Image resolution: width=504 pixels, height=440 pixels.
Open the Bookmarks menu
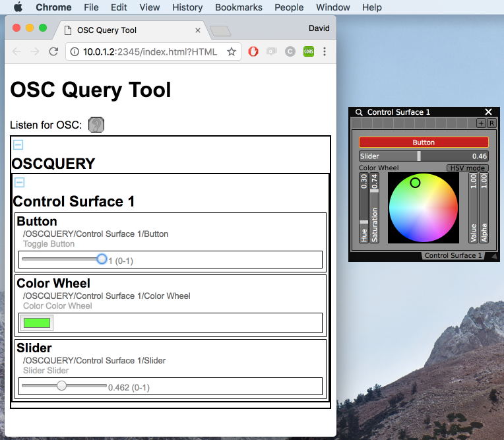[239, 7]
